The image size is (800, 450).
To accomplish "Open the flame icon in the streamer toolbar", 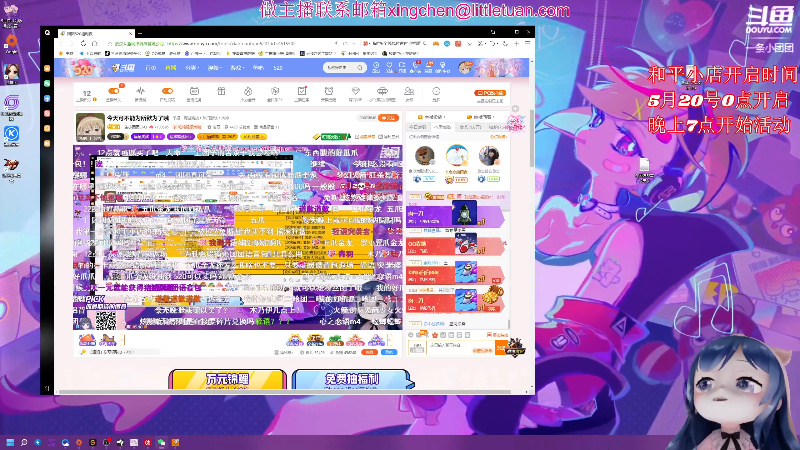I will [248, 91].
